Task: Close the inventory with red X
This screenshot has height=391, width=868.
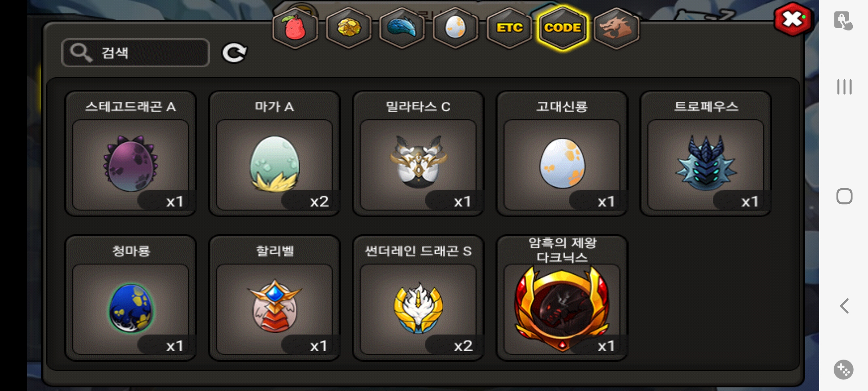Action: 793,20
